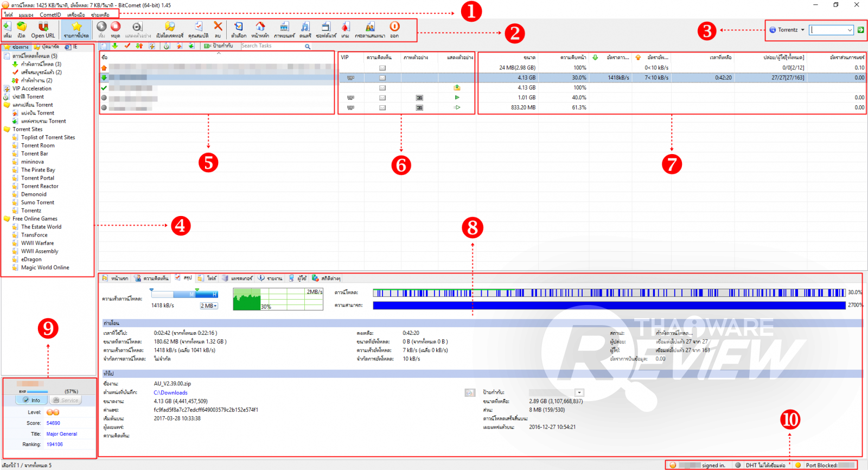Click the Open URL toolbar icon
Image resolution: width=868 pixels, height=470 pixels.
[43, 29]
